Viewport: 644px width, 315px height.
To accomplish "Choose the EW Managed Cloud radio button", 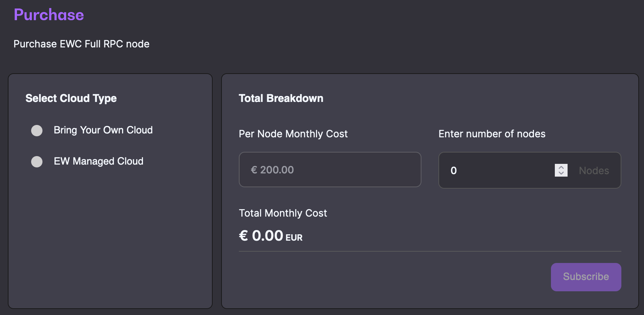I will tap(37, 162).
